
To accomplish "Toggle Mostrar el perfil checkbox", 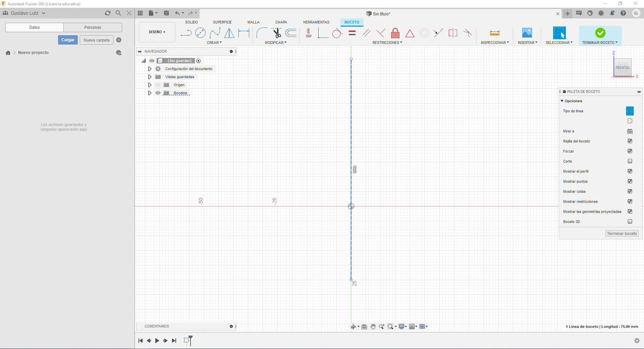I will coord(630,171).
